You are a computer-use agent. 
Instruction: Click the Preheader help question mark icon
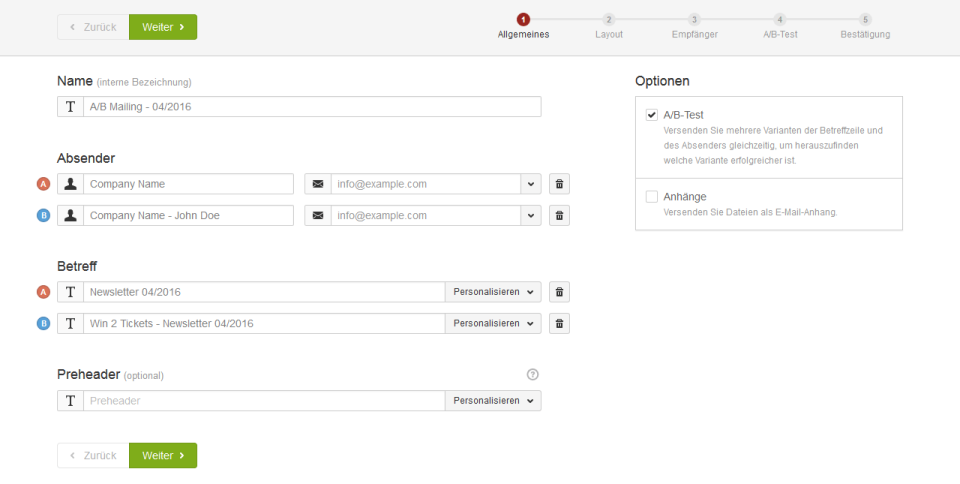[x=533, y=374]
